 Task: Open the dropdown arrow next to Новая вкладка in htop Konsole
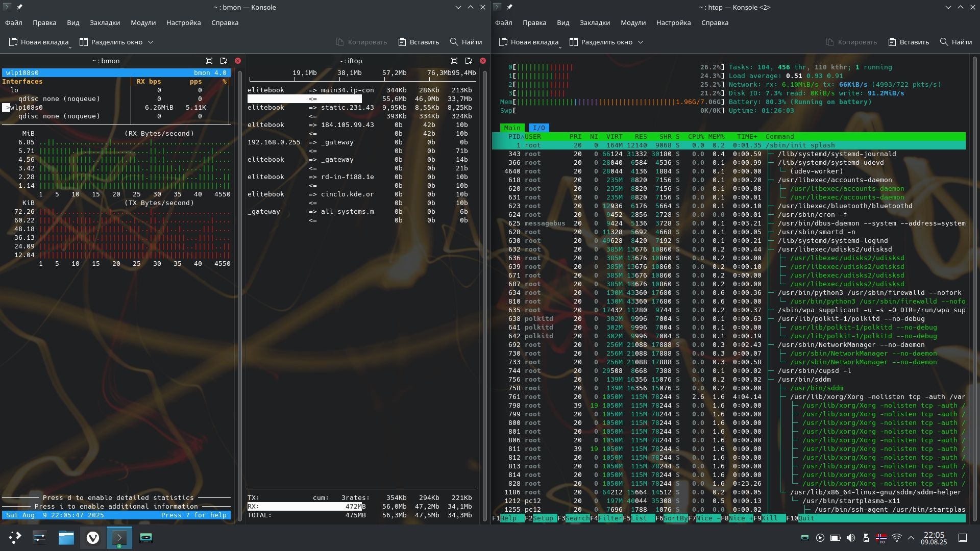[x=560, y=47]
